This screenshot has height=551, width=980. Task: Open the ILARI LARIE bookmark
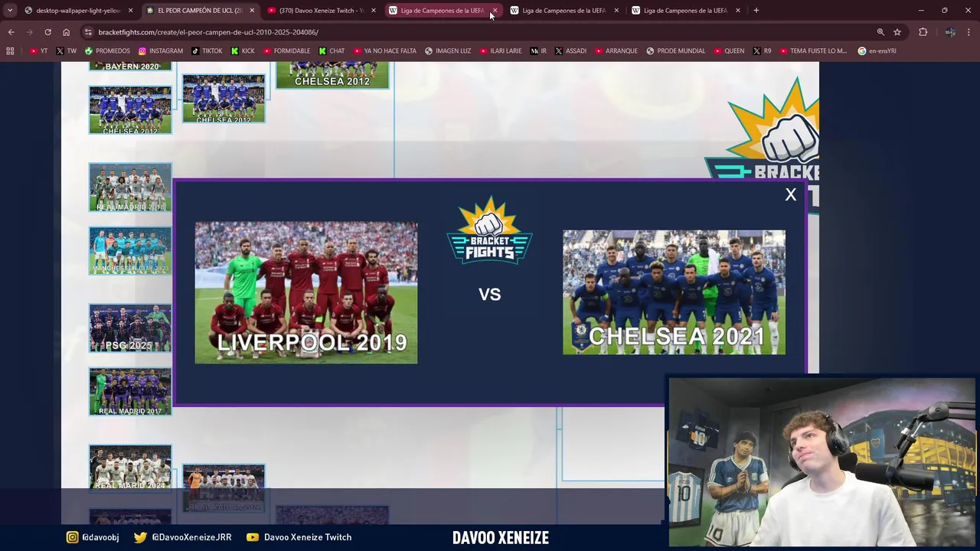pyautogui.click(x=501, y=51)
